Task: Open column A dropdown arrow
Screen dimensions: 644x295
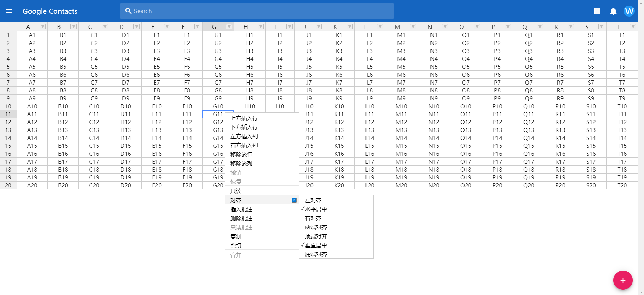Action: [x=43, y=27]
